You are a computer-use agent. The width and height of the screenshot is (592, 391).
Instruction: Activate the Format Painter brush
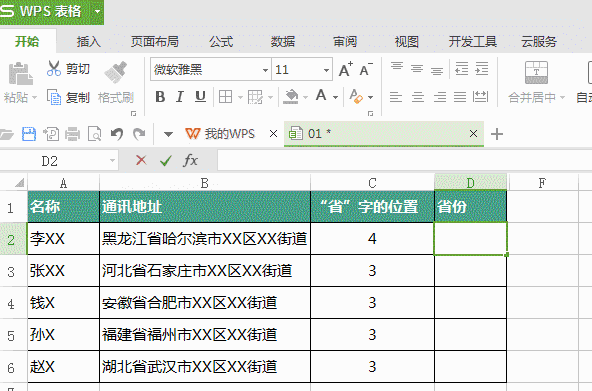click(x=116, y=72)
